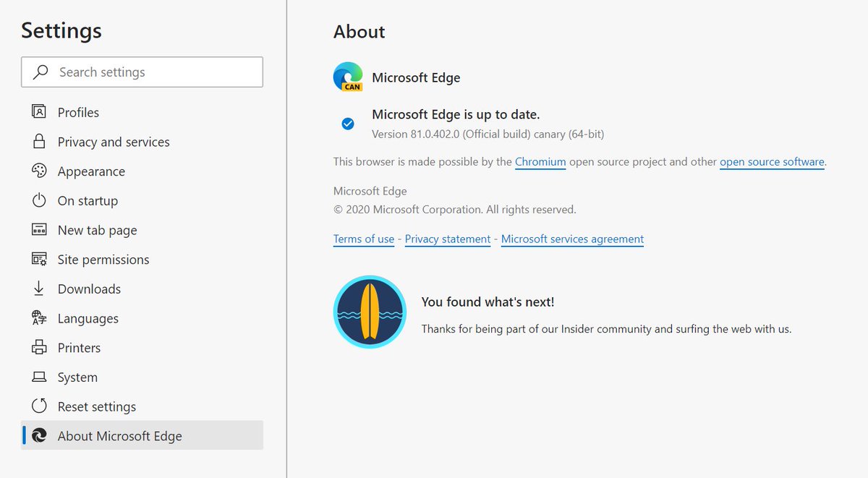Focus the Search settings field
The image size is (868, 478).
click(142, 72)
